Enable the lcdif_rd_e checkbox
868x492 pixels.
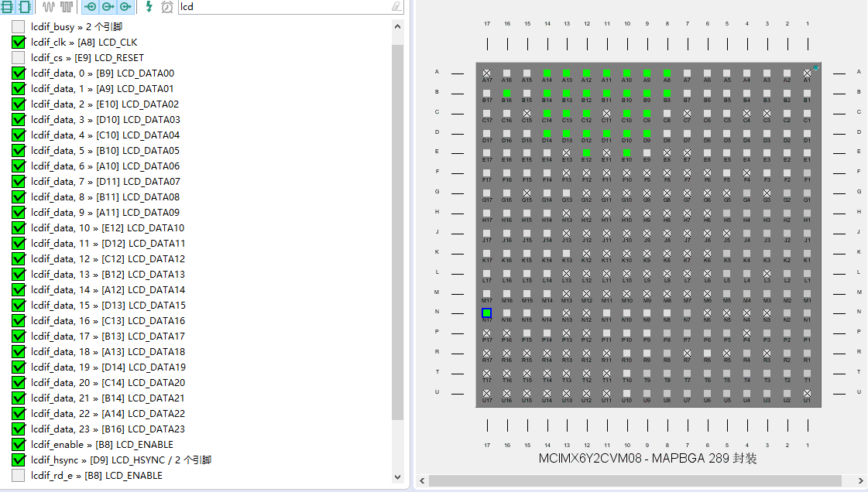tap(19, 475)
